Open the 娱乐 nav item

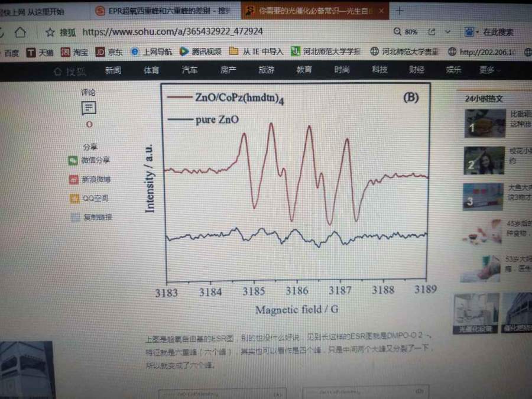pos(453,70)
